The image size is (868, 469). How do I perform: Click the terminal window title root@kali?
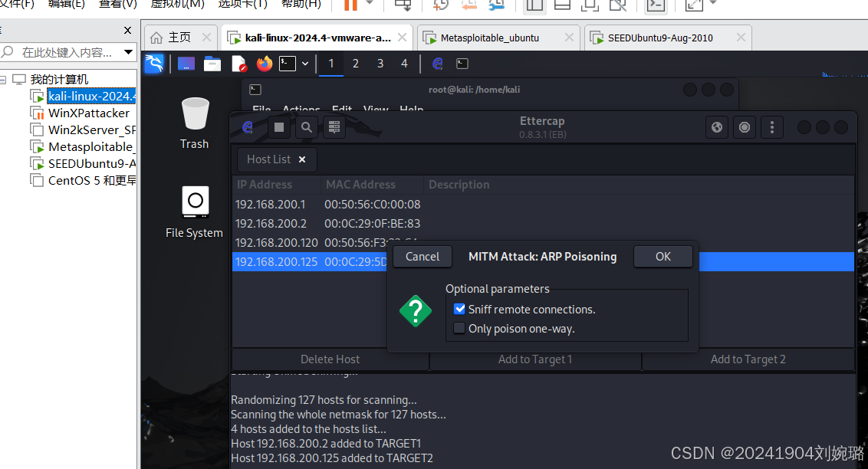[474, 90]
